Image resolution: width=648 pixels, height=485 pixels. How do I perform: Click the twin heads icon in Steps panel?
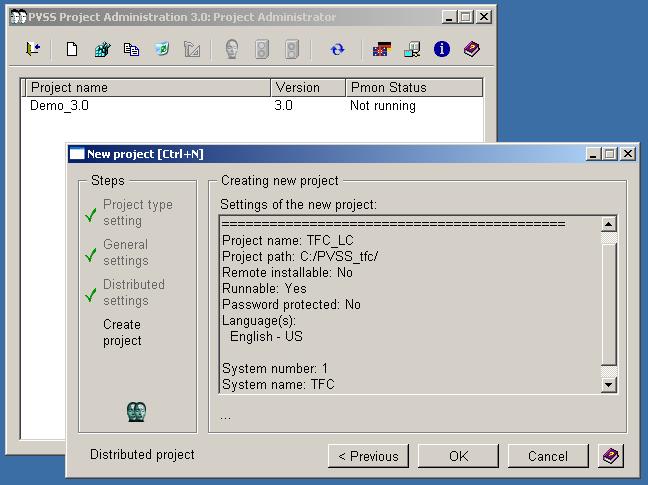tap(136, 411)
